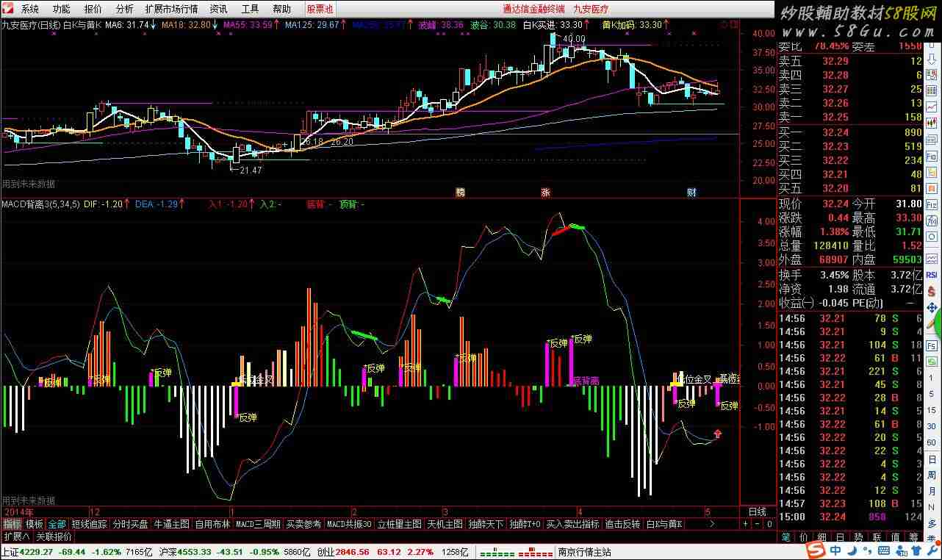Select the MACD三周期 indicator tab

tap(258, 525)
